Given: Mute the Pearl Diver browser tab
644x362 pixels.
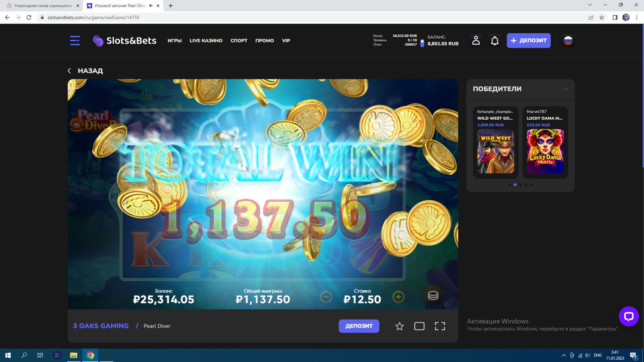Looking at the screenshot, I should tap(151, 6).
